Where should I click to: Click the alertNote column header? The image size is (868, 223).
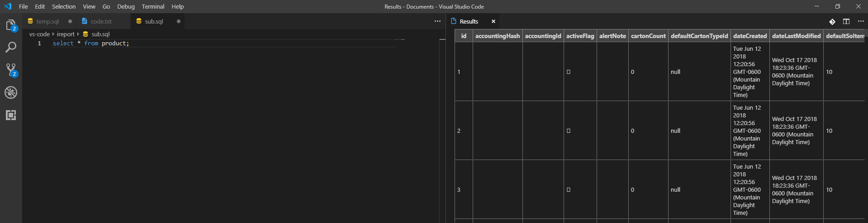click(612, 36)
